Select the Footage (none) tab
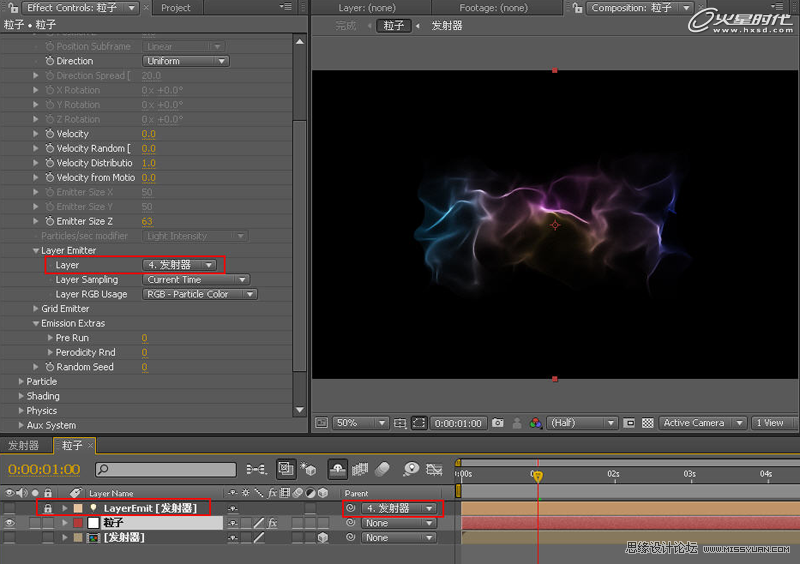800x564 pixels. click(x=493, y=8)
